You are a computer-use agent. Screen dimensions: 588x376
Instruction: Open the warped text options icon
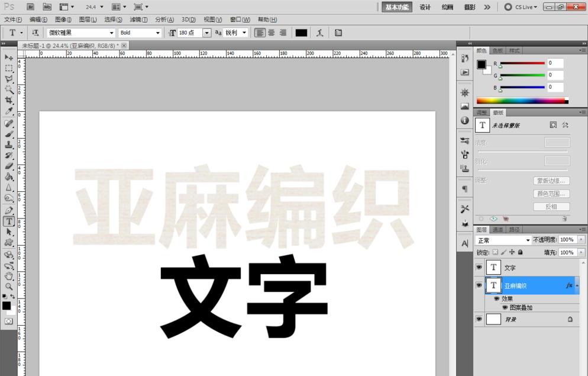320,33
